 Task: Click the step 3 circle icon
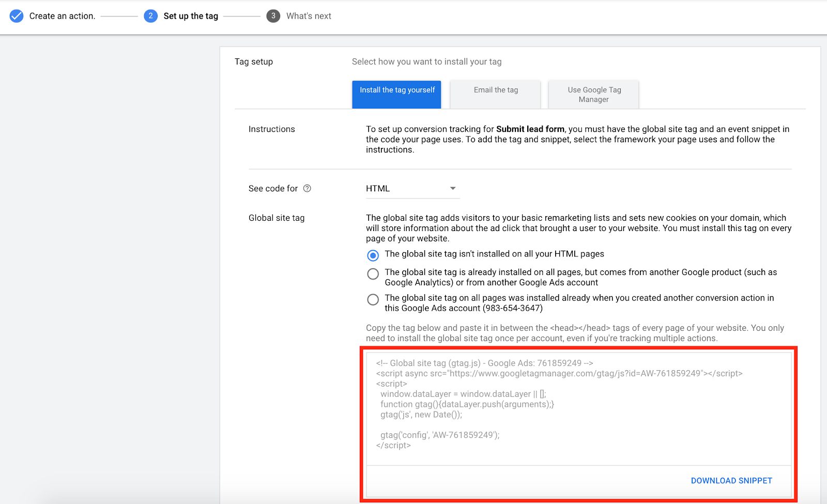[273, 16]
